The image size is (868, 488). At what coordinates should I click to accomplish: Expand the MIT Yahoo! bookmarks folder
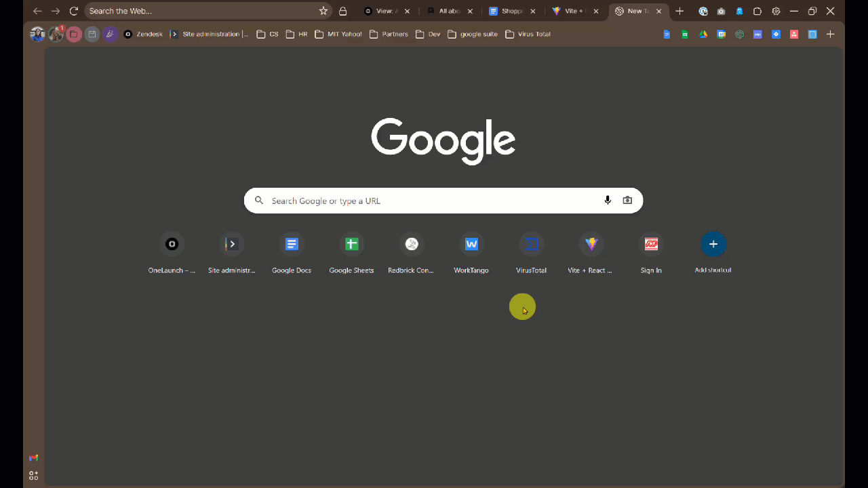pyautogui.click(x=338, y=35)
